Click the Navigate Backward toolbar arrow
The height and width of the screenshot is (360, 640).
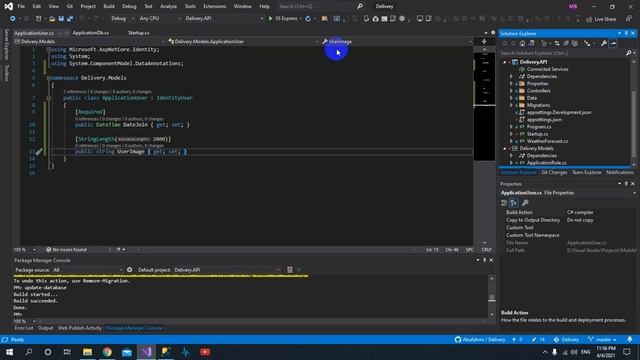[x=13, y=18]
